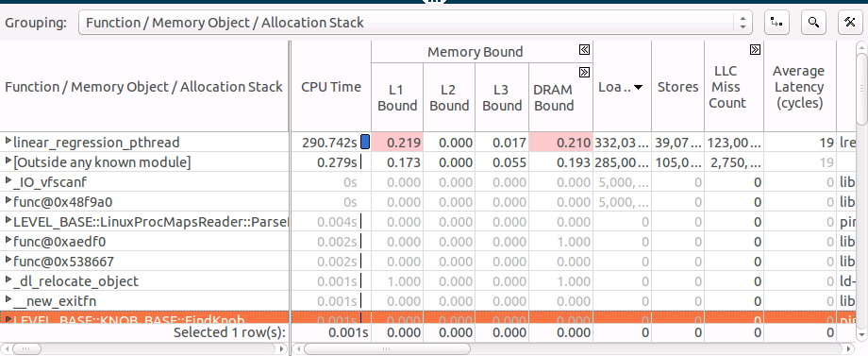This screenshot has height=356, width=868.
Task: Expand func@0x48f9a0 tree row
Action: click(x=8, y=201)
